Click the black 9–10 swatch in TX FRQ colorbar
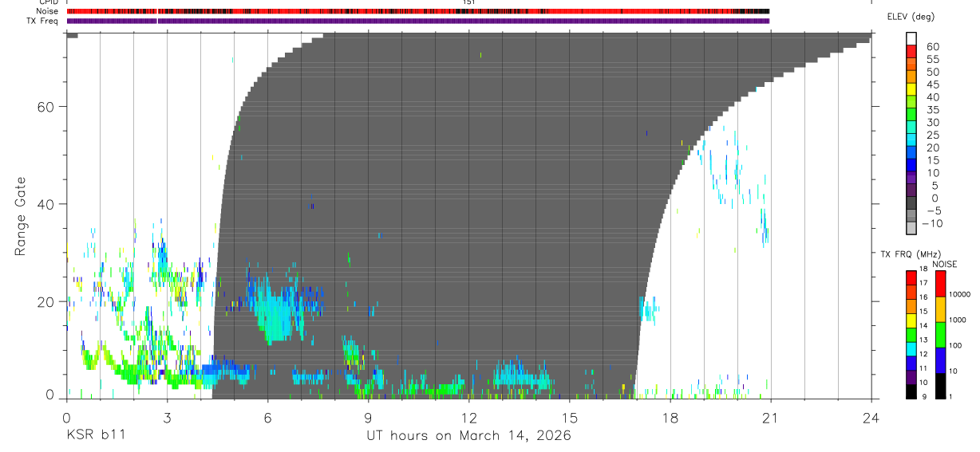The width and height of the screenshot is (980, 452). tap(911, 391)
